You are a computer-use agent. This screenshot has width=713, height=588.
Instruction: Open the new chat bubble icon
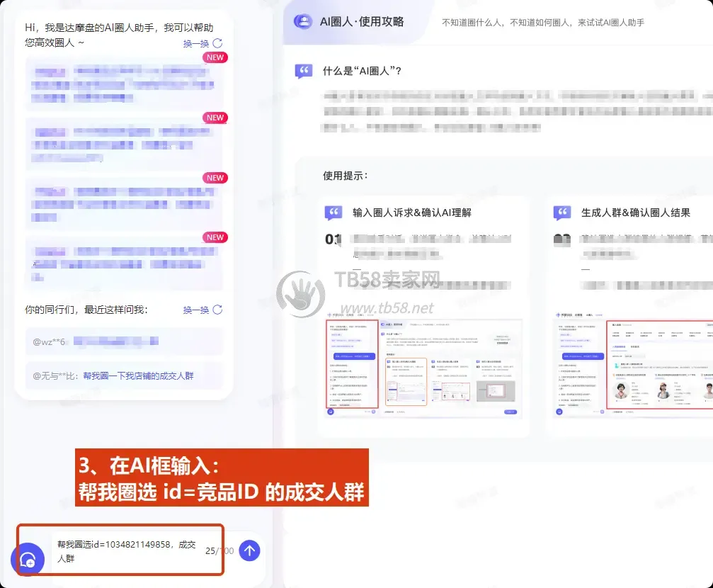pyautogui.click(x=28, y=560)
